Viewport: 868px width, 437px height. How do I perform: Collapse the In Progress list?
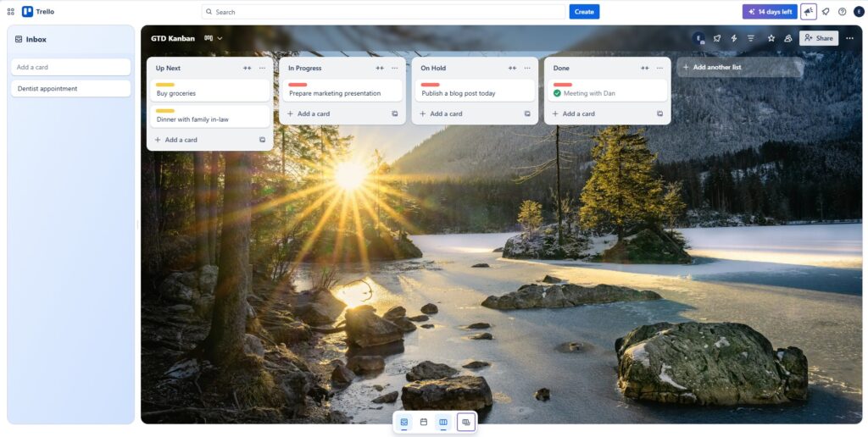(380, 68)
